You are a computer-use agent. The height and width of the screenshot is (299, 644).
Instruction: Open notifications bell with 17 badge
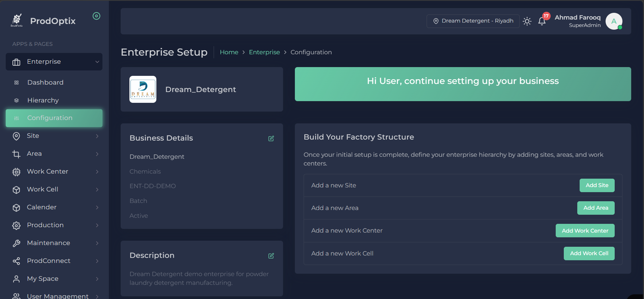point(542,21)
